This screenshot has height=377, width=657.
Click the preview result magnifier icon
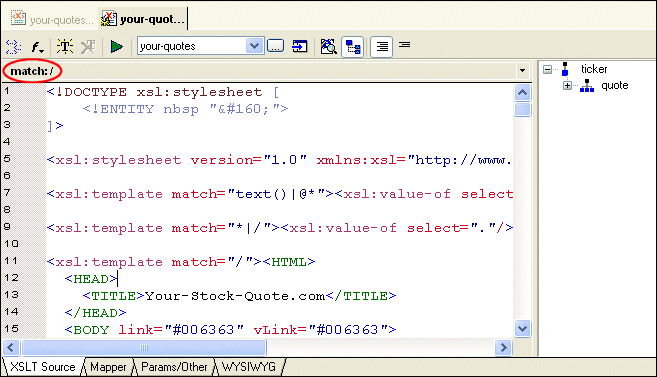pos(328,46)
